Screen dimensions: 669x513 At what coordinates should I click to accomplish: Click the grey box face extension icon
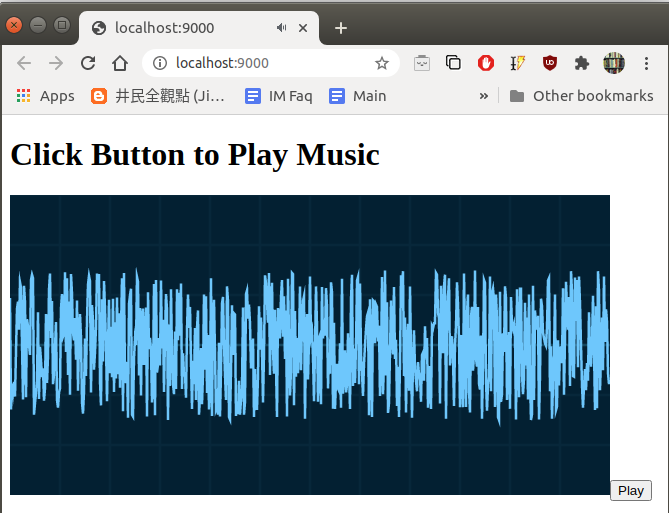(x=422, y=63)
